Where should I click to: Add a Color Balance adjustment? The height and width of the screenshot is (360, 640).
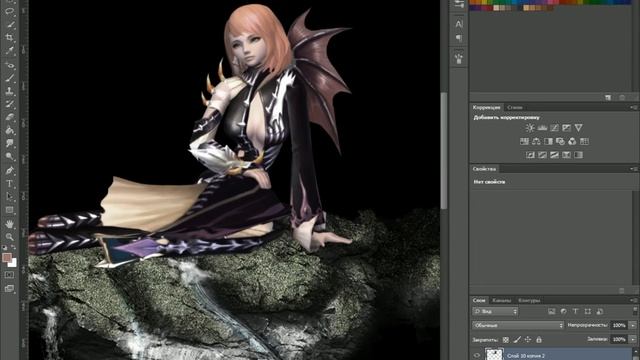[x=536, y=141]
